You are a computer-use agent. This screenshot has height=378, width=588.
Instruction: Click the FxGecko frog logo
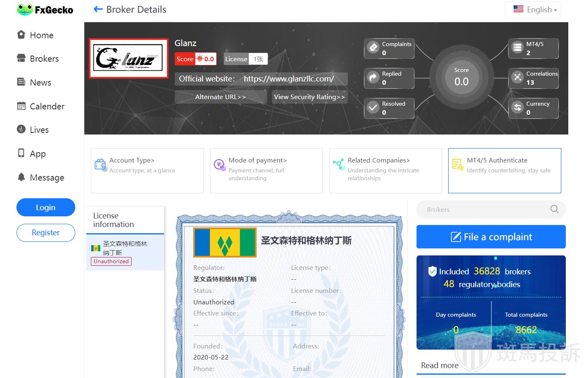25,9
